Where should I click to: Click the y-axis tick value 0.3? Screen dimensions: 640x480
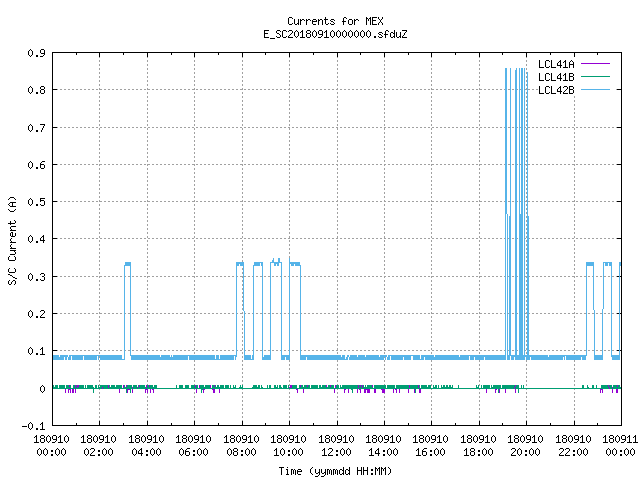pyautogui.click(x=37, y=277)
